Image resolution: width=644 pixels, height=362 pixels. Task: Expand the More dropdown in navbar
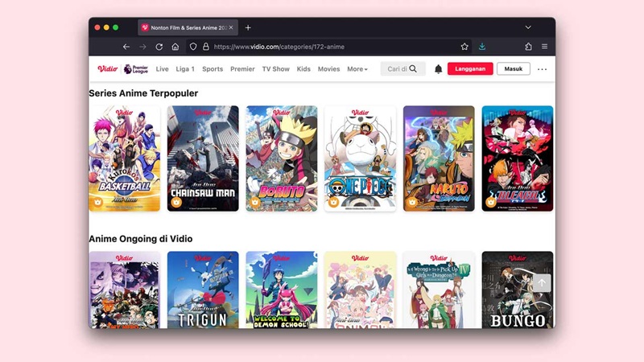pos(357,69)
